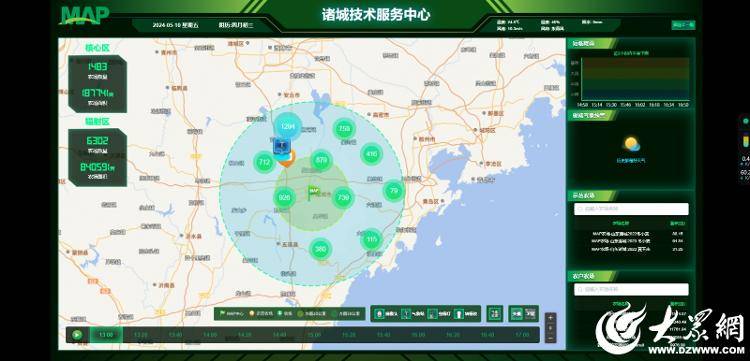
Task: Zoom in the map with plus button
Action: tap(551, 317)
